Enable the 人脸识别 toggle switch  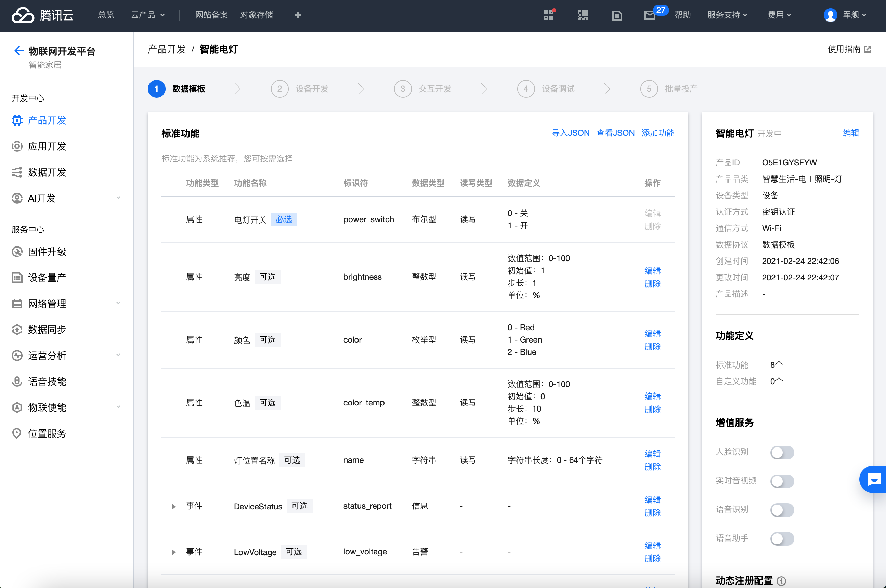pyautogui.click(x=782, y=452)
